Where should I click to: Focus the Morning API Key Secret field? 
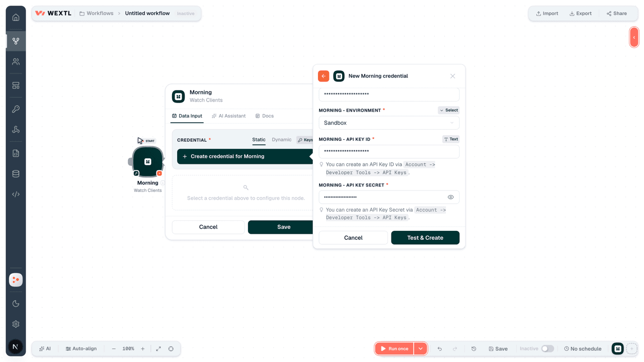tap(389, 197)
